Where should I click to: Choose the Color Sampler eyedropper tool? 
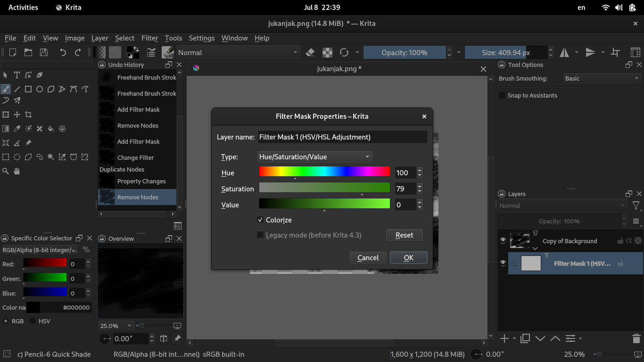(x=17, y=129)
